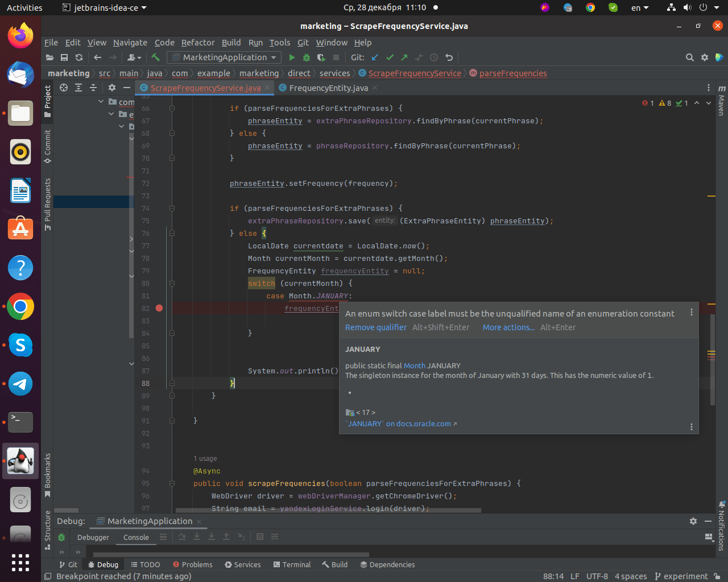Toggle the Notifications tool window
This screenshot has width=728, height=582.
tap(722, 526)
